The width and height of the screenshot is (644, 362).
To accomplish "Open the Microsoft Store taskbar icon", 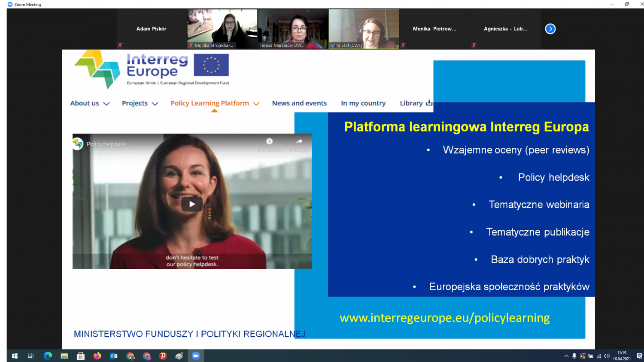I will (80, 356).
